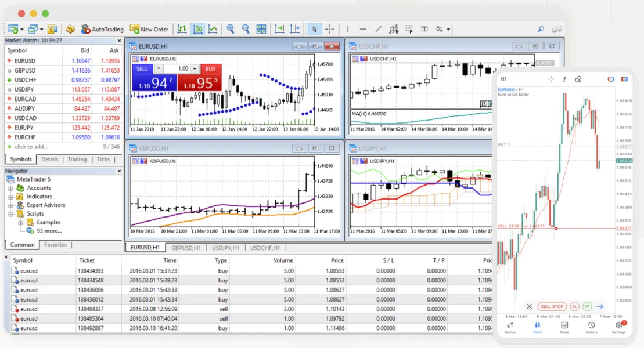The height and width of the screenshot is (348, 644).
Task: Click the Navigator toolbar icon
Action: (70, 29)
